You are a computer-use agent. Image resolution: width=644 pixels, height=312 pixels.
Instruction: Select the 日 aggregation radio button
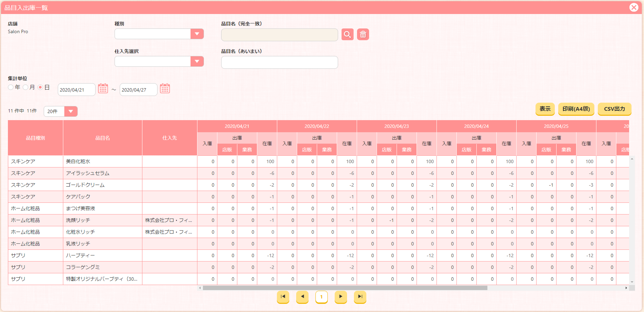point(40,87)
